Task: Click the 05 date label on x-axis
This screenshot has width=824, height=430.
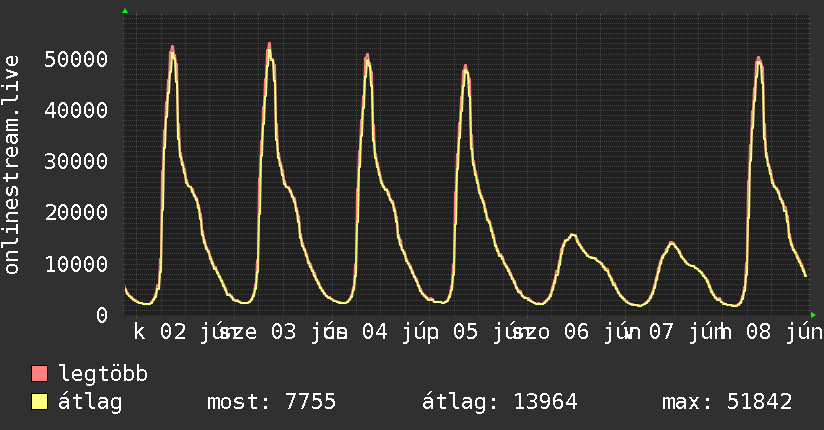Action: pos(466,332)
